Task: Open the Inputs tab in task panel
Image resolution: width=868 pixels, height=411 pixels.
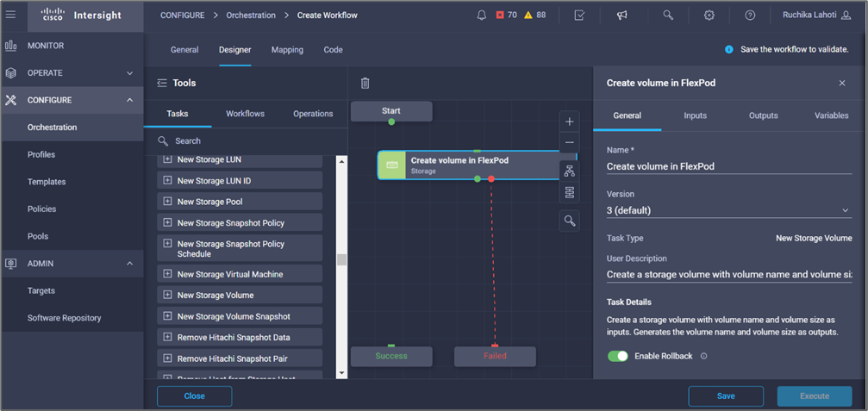Action: click(695, 115)
